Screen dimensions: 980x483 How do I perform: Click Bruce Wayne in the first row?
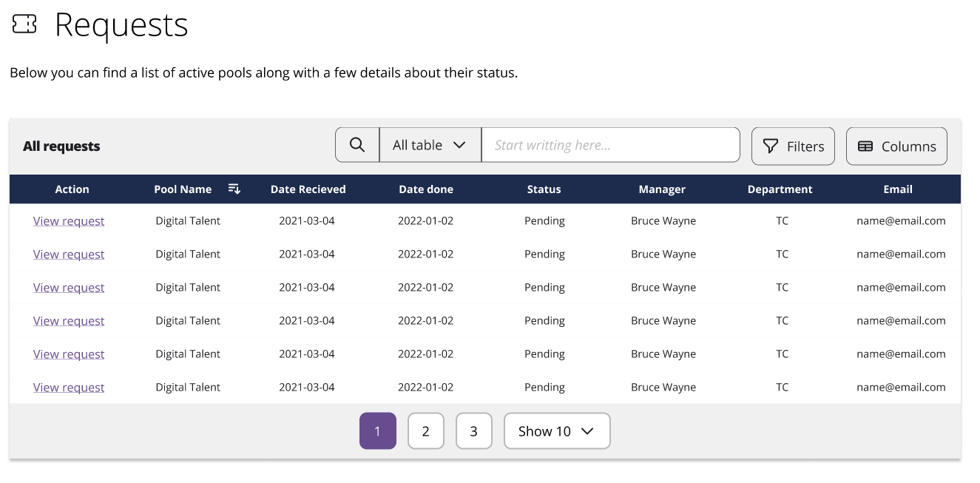click(663, 220)
